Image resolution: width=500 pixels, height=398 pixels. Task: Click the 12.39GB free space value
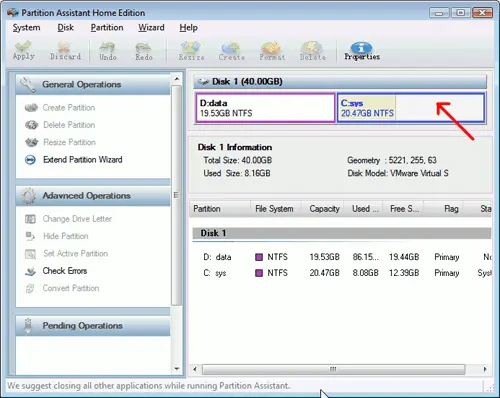[404, 273]
